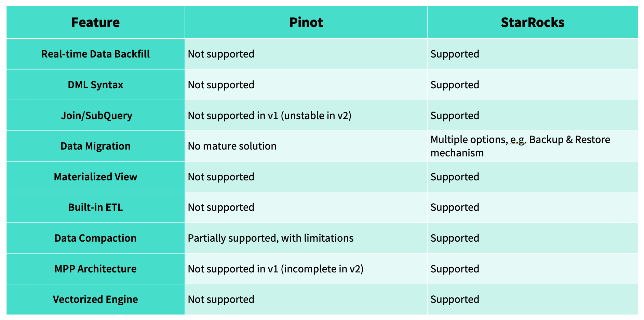
Task: Select the Built-in ETL row label
Action: 95,207
